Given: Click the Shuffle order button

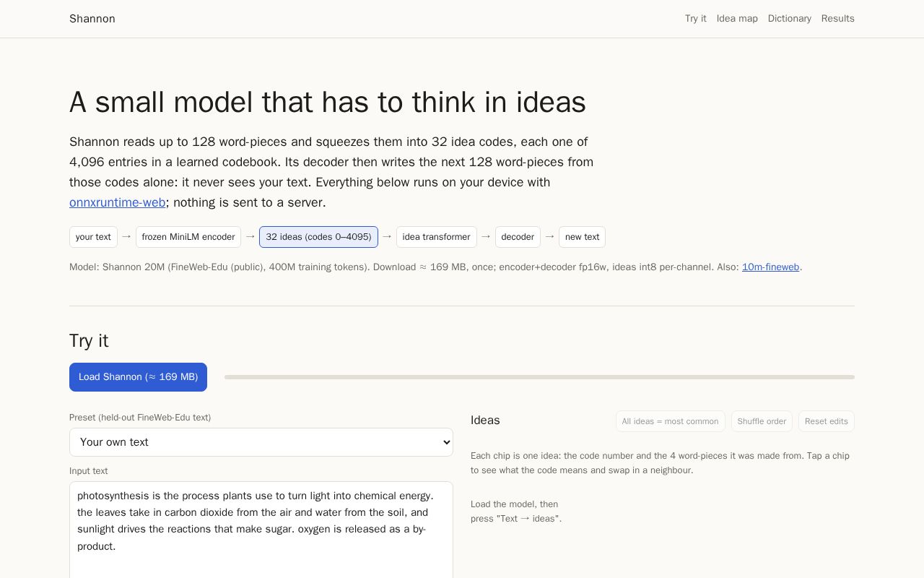Looking at the screenshot, I should click(762, 421).
